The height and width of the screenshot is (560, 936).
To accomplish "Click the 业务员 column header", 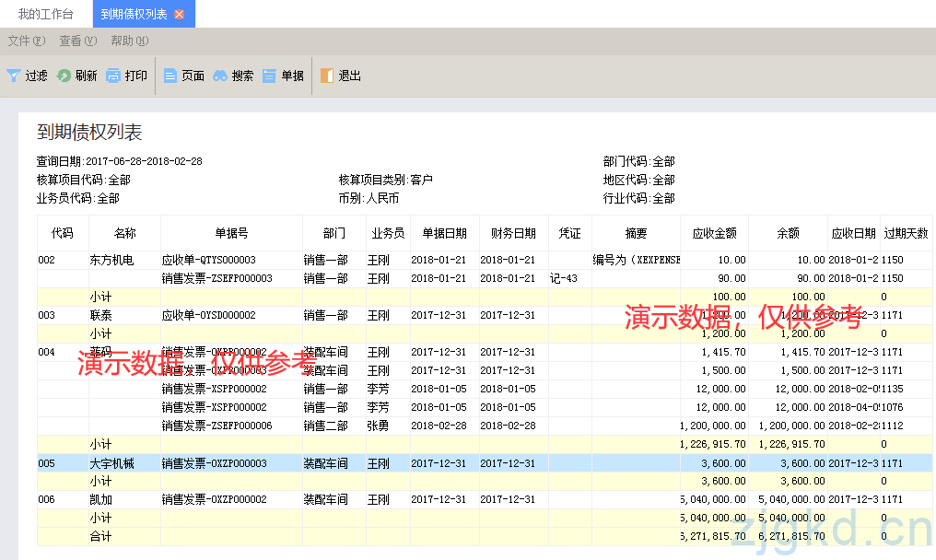I will click(x=388, y=233).
